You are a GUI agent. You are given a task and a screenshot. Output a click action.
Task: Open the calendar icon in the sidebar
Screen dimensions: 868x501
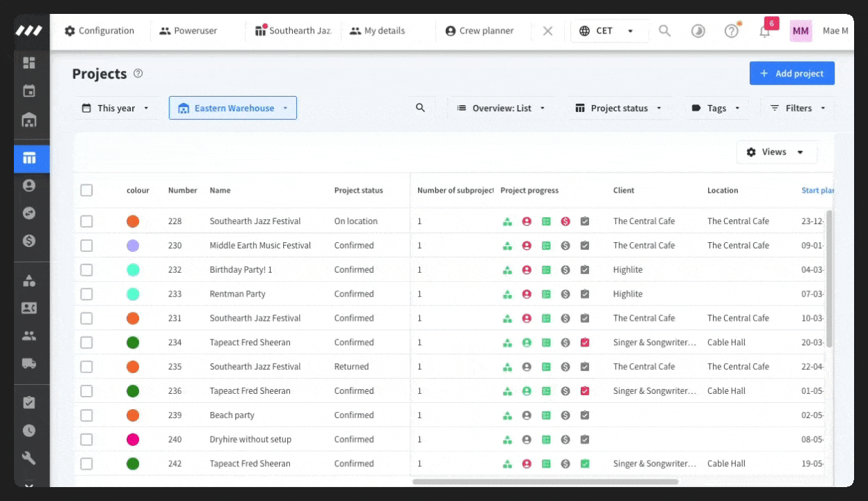point(29,91)
